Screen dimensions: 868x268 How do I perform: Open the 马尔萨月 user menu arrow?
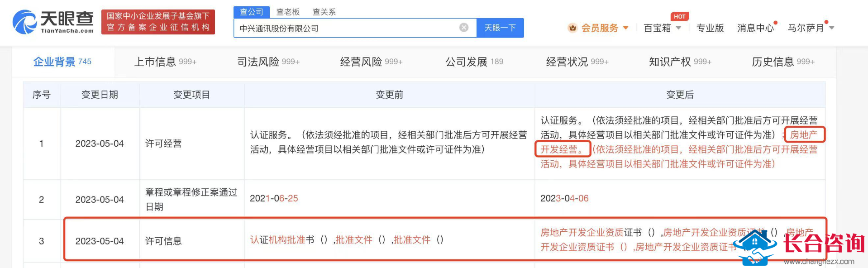tap(831, 28)
